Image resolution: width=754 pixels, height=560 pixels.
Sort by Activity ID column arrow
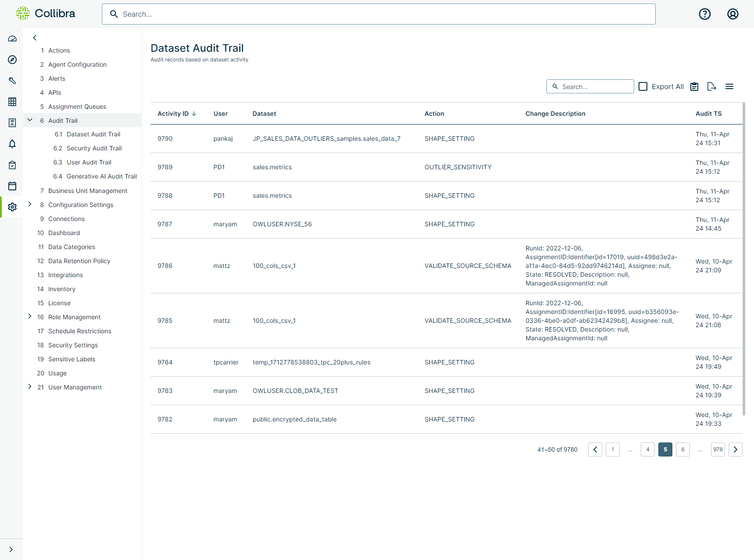pyautogui.click(x=194, y=113)
